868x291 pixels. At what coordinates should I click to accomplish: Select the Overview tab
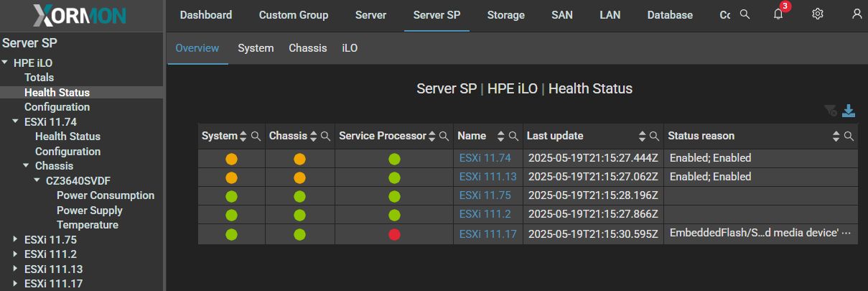[197, 48]
